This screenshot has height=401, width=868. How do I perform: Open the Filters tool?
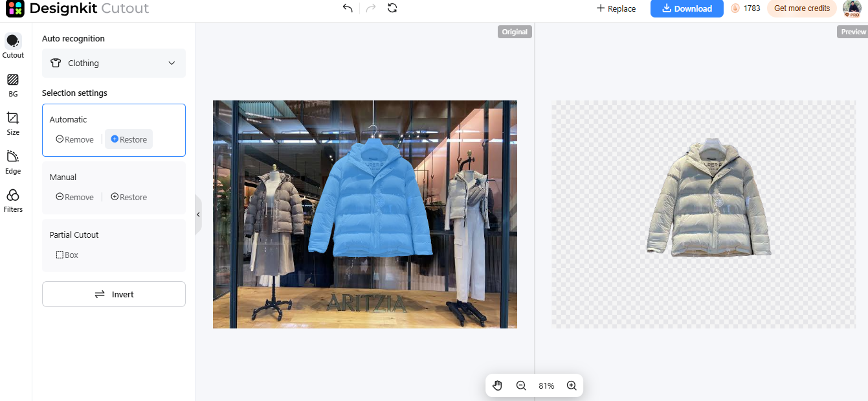12,201
